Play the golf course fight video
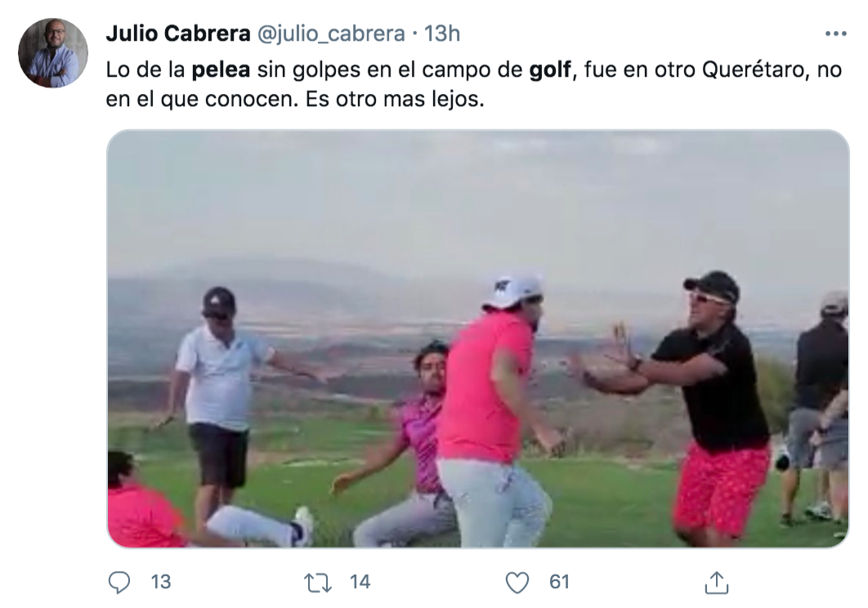The width and height of the screenshot is (868, 608). pyautogui.click(x=478, y=339)
